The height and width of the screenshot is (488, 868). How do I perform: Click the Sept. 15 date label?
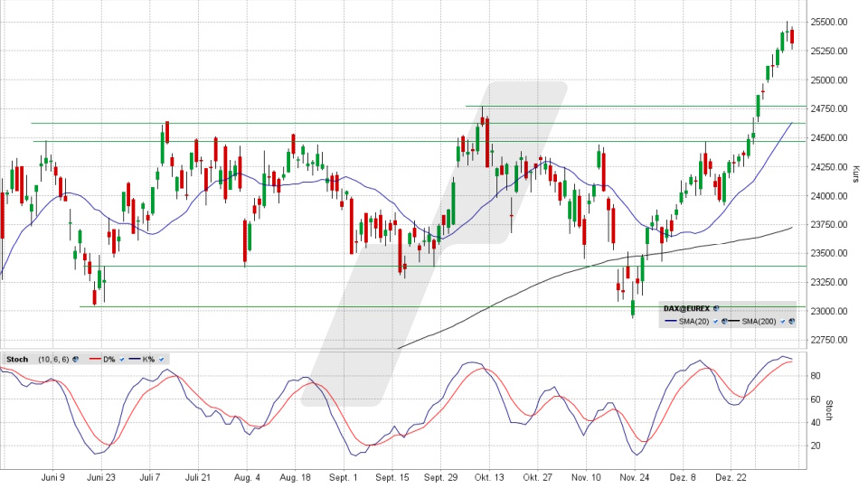392,477
